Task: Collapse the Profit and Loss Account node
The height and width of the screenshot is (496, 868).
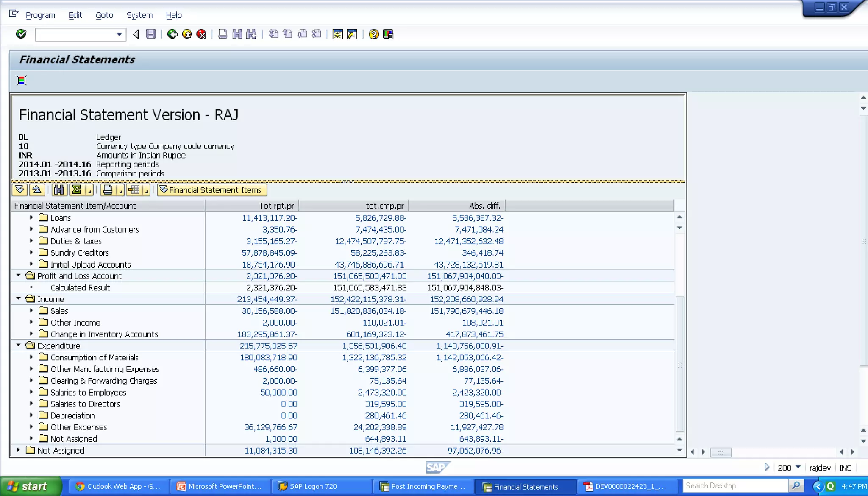Action: click(18, 276)
